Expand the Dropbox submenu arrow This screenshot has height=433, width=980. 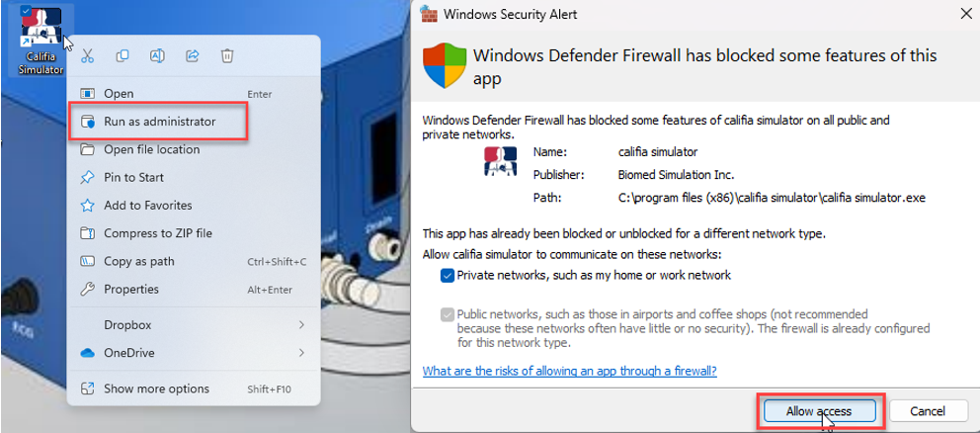[x=301, y=324]
